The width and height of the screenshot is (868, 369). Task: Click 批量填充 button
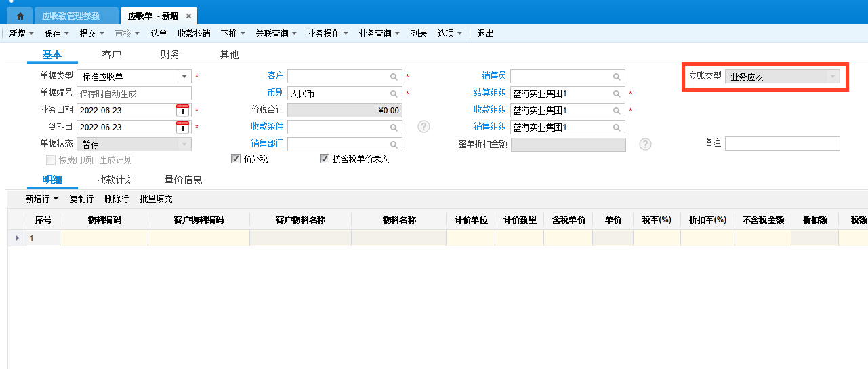[x=156, y=199]
